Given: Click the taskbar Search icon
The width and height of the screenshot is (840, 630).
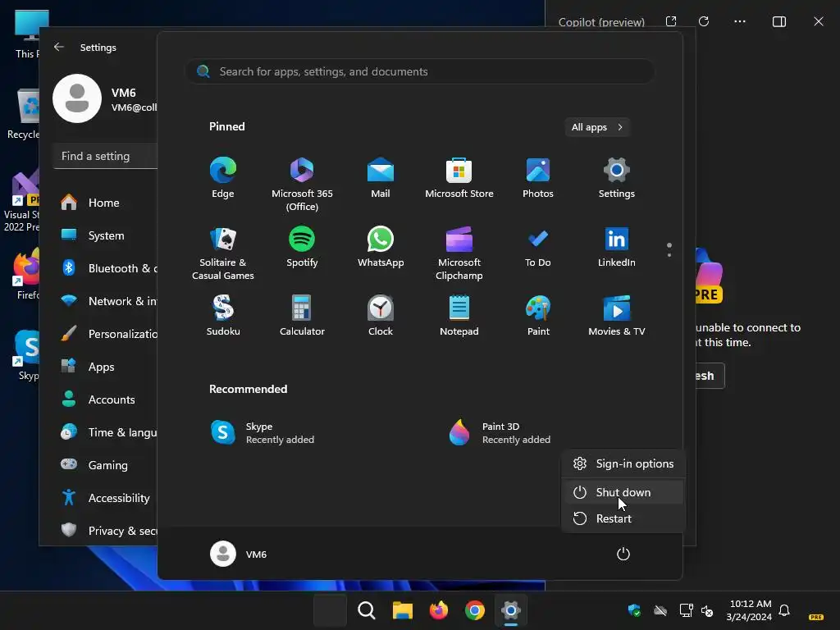Looking at the screenshot, I should (x=367, y=610).
